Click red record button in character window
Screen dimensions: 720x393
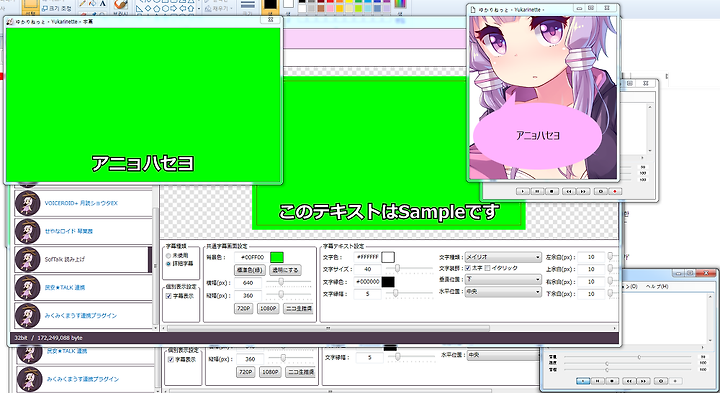615,191
